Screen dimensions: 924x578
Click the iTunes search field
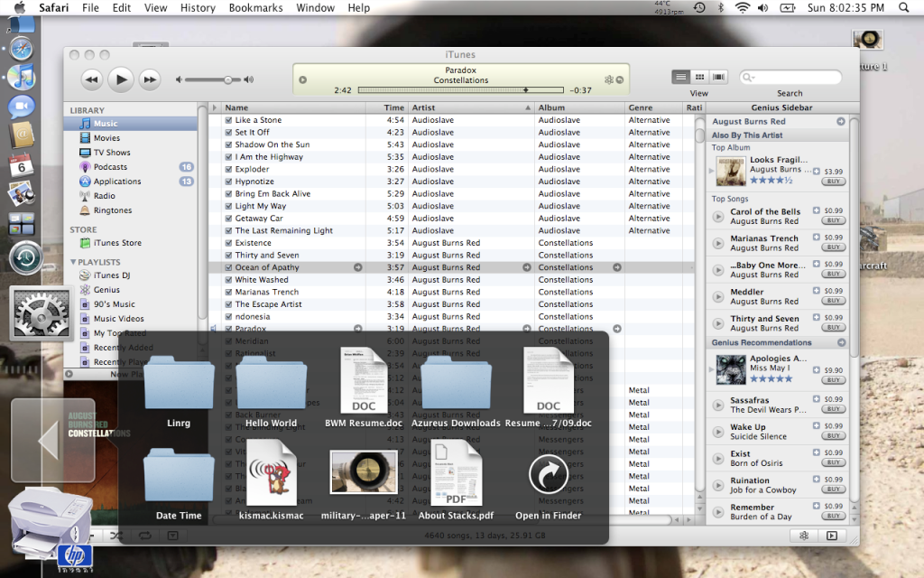(x=790, y=78)
